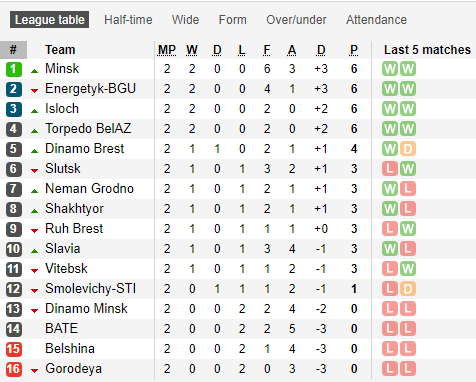Click the red rank 16 position badge

14,369
